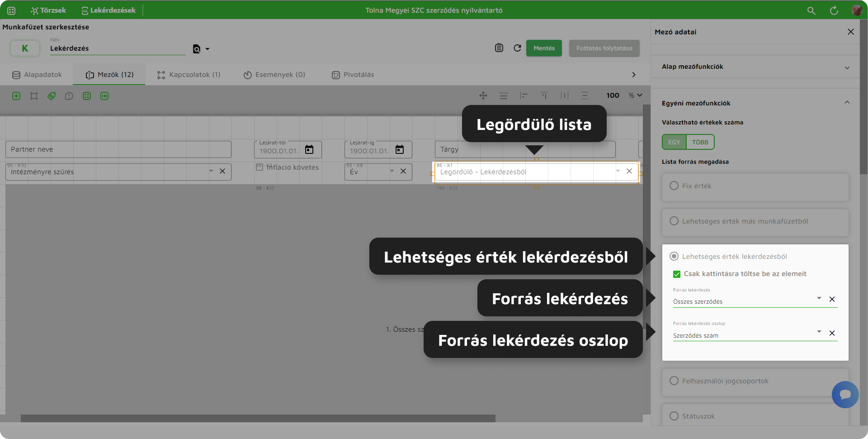Screen dimensions: 868x439
Task: Click the distribute horizontally icon
Action: click(565, 95)
